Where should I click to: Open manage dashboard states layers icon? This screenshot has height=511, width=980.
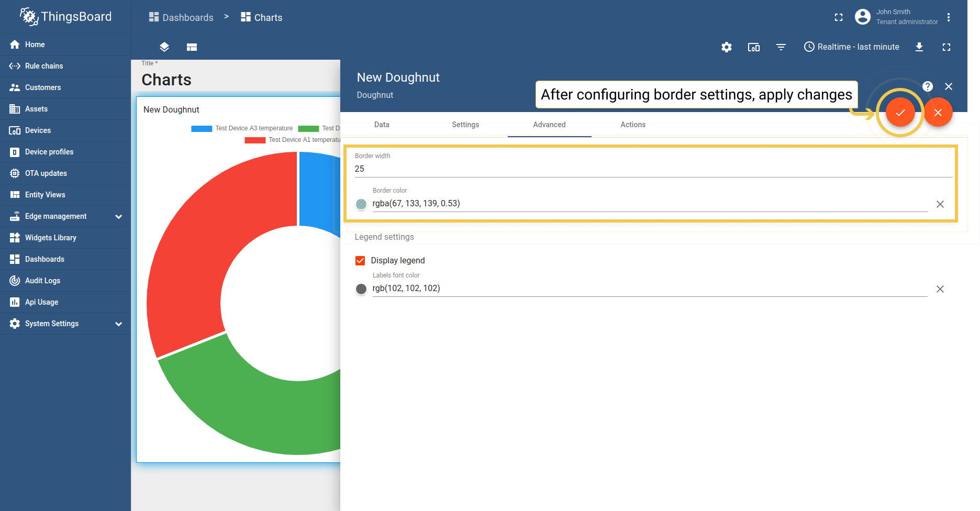coord(164,47)
